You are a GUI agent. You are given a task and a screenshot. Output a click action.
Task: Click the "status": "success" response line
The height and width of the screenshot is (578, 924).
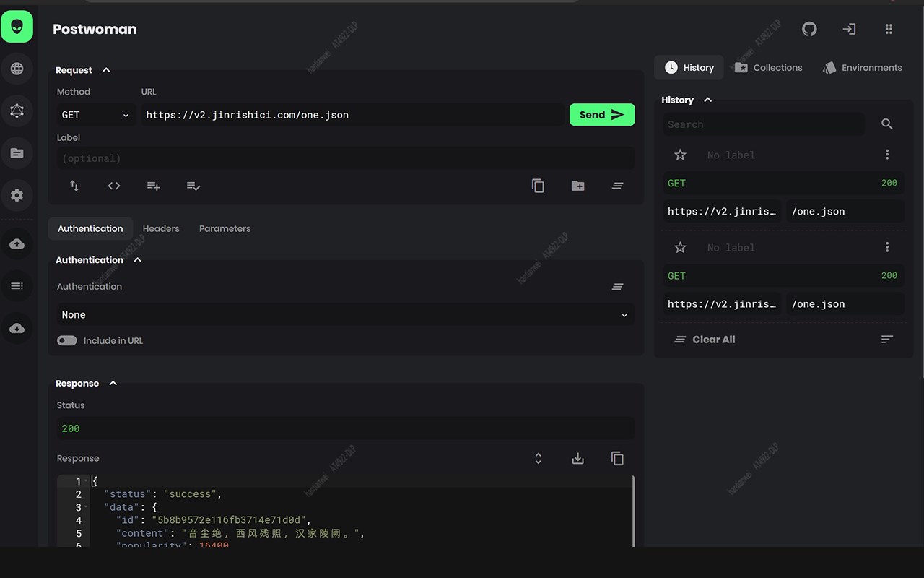click(163, 494)
